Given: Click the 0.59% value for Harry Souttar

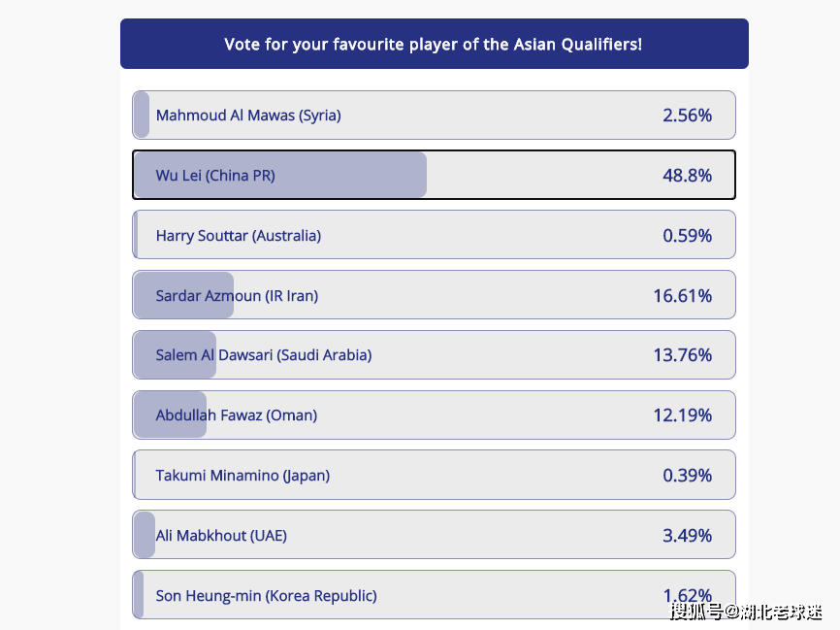Looking at the screenshot, I should click(687, 235).
